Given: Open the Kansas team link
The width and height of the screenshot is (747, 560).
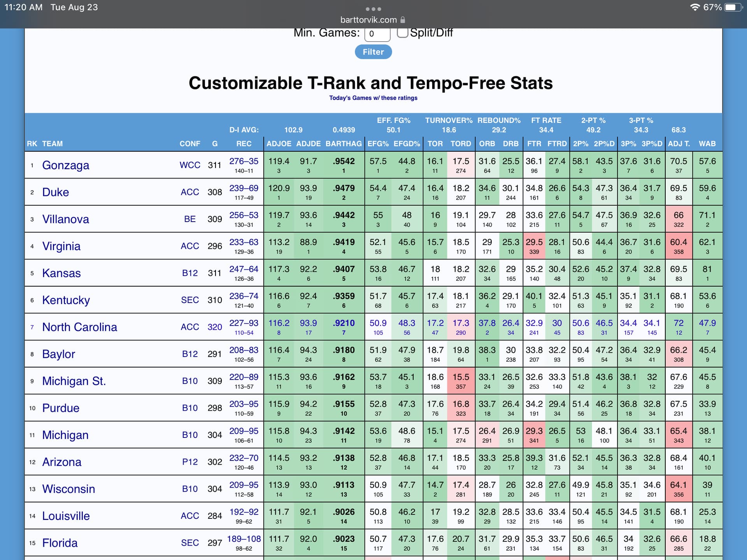Looking at the screenshot, I should [x=61, y=273].
